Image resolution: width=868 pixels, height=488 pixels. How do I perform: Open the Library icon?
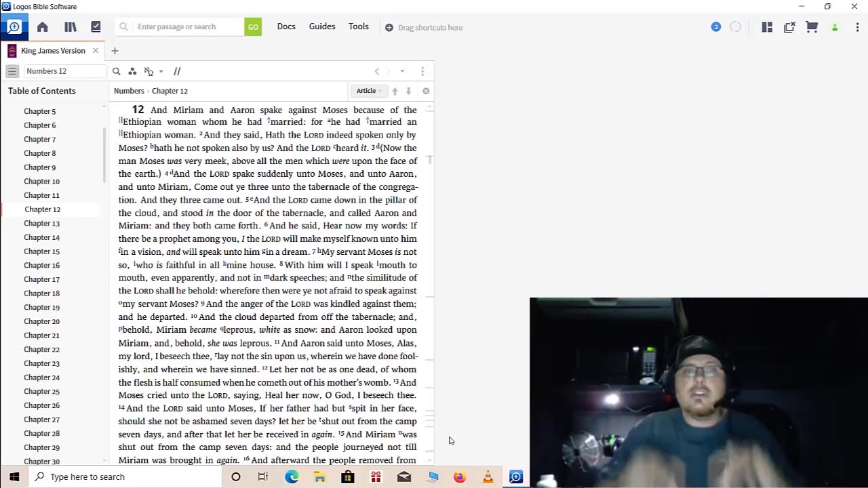click(71, 27)
